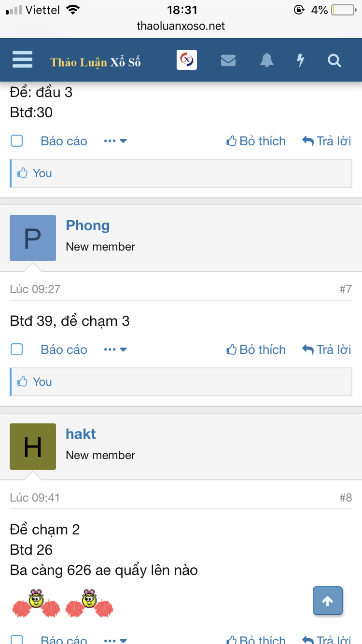362x644 pixels.
Task: Check the select box on hakt's post #8
Action: click(17, 639)
